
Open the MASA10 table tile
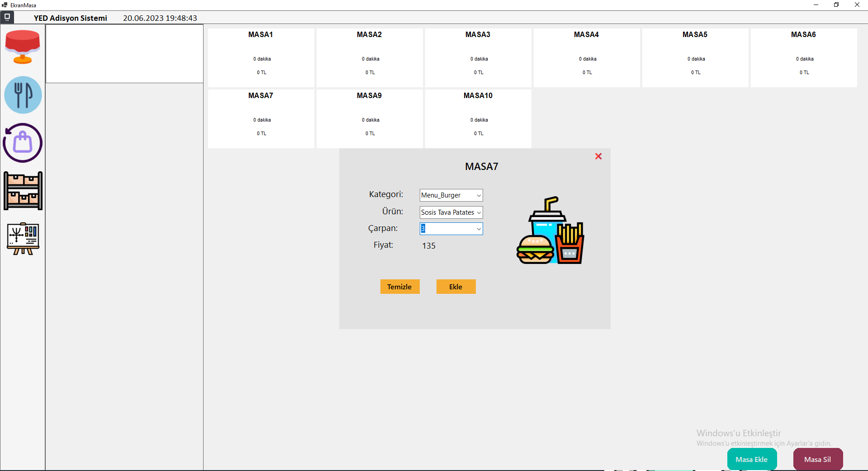coord(478,118)
